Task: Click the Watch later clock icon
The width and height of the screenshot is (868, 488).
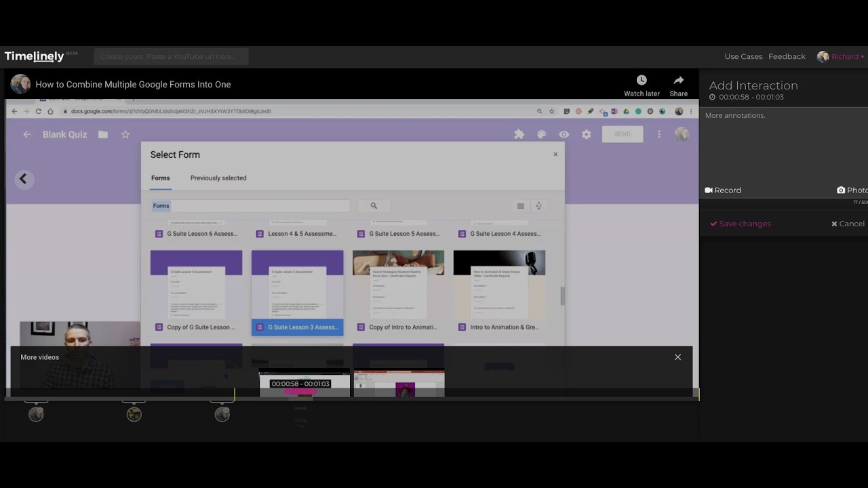Action: point(642,80)
